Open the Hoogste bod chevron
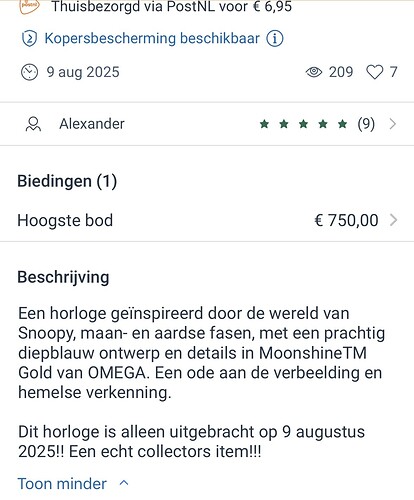 393,220
